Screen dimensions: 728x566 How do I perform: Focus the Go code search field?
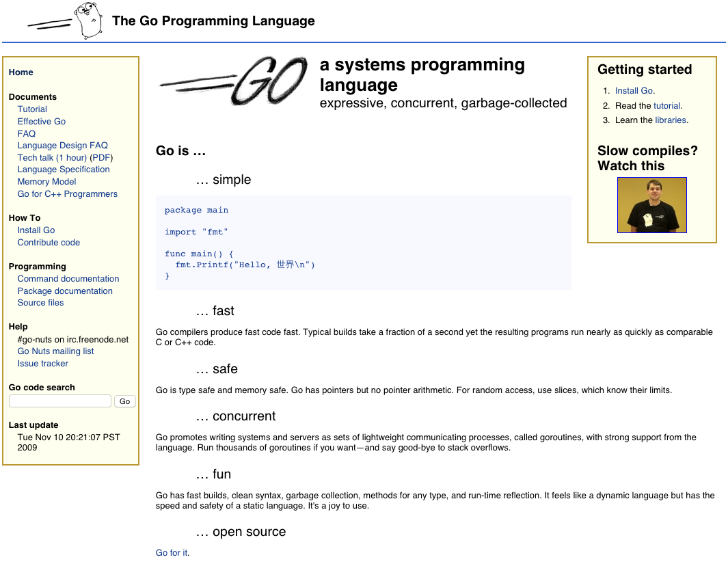[60, 401]
